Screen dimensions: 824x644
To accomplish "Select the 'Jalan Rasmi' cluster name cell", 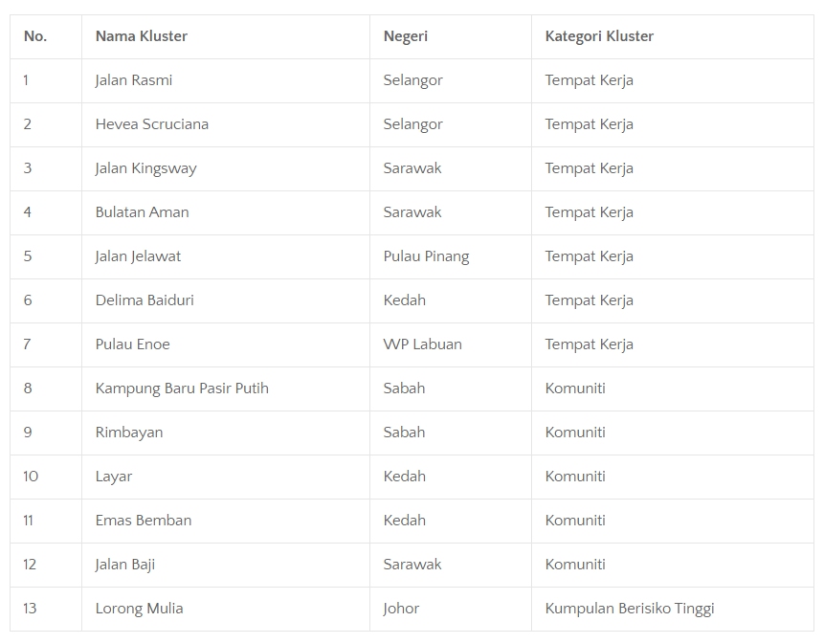I will pyautogui.click(x=134, y=80).
